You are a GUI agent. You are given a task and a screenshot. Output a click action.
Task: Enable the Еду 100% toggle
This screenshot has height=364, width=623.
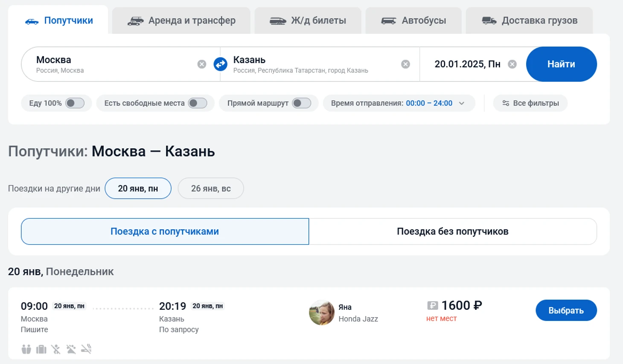coord(75,103)
